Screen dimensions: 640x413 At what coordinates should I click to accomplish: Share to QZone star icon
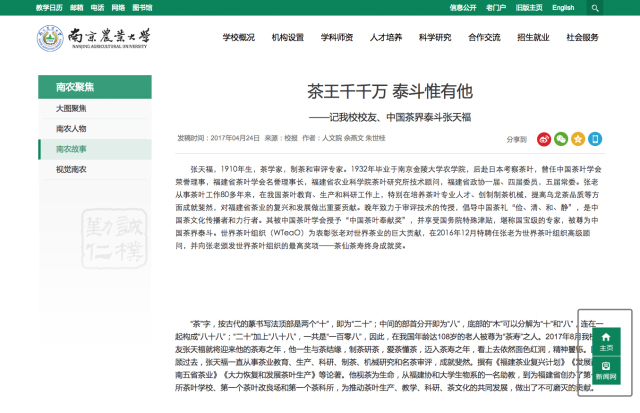(578, 139)
